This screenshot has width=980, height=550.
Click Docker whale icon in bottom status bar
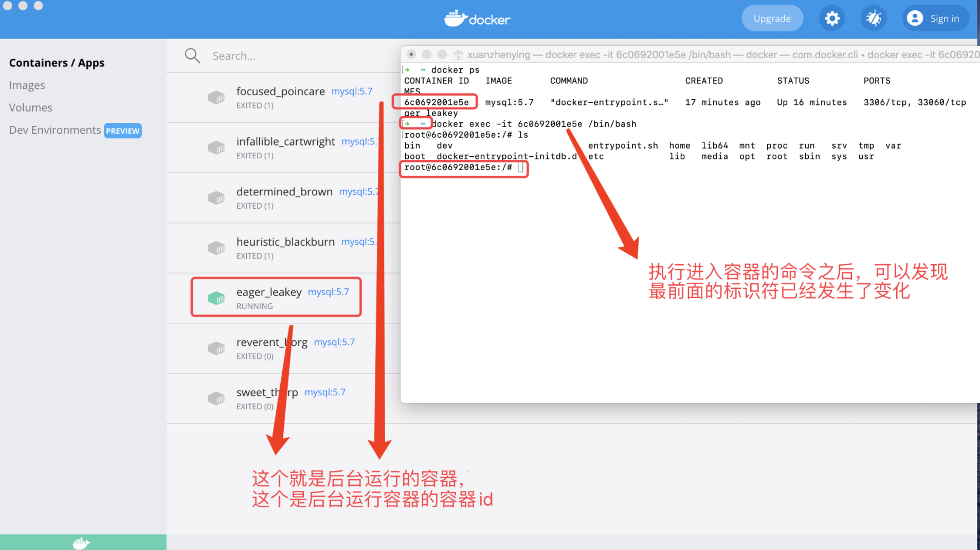[81, 543]
